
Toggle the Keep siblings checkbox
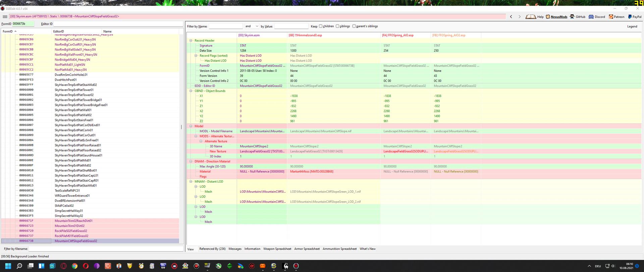337,26
